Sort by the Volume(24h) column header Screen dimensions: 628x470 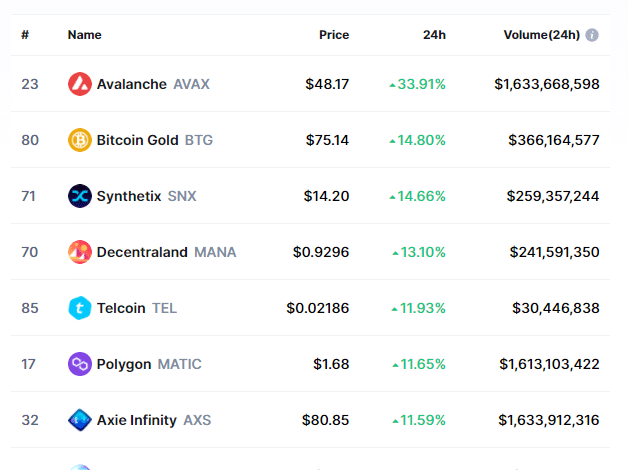541,35
